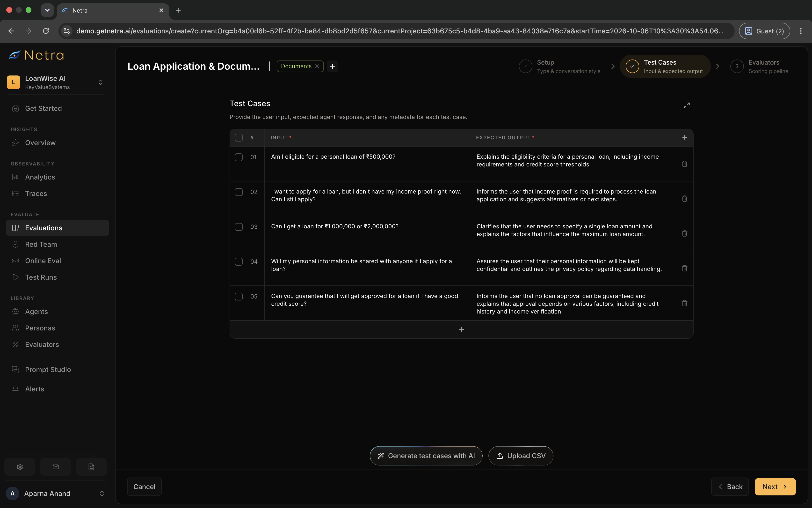Image resolution: width=812 pixels, height=508 pixels.
Task: Open Prompt Studio in the sidebar
Action: pos(57,370)
